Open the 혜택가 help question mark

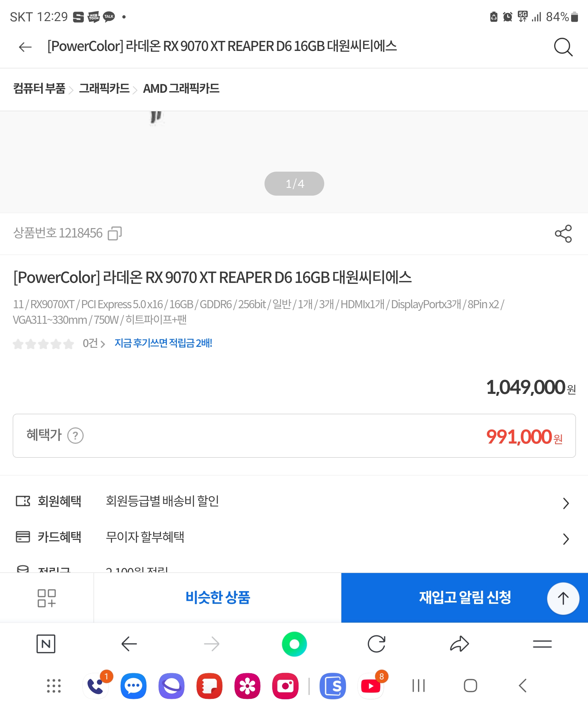tap(75, 436)
